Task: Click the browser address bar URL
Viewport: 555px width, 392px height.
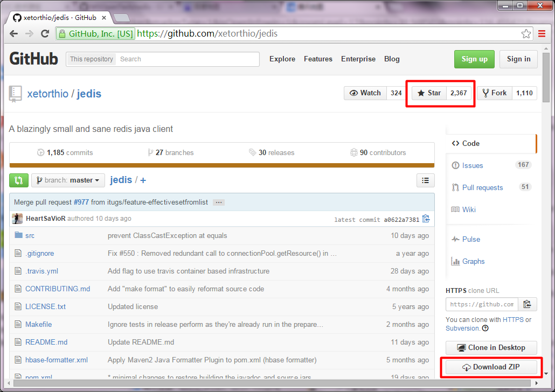Action: click(x=207, y=33)
